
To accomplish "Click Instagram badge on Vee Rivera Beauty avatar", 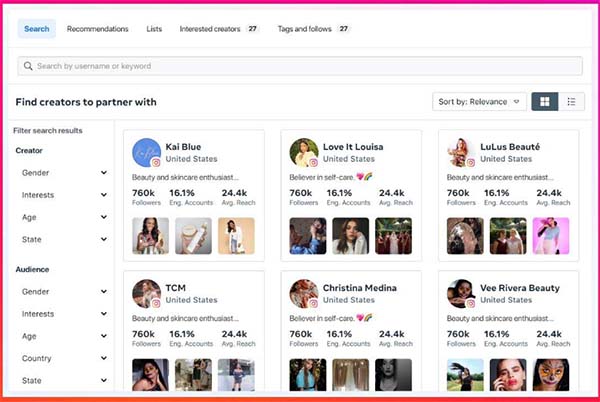I will pos(471,304).
